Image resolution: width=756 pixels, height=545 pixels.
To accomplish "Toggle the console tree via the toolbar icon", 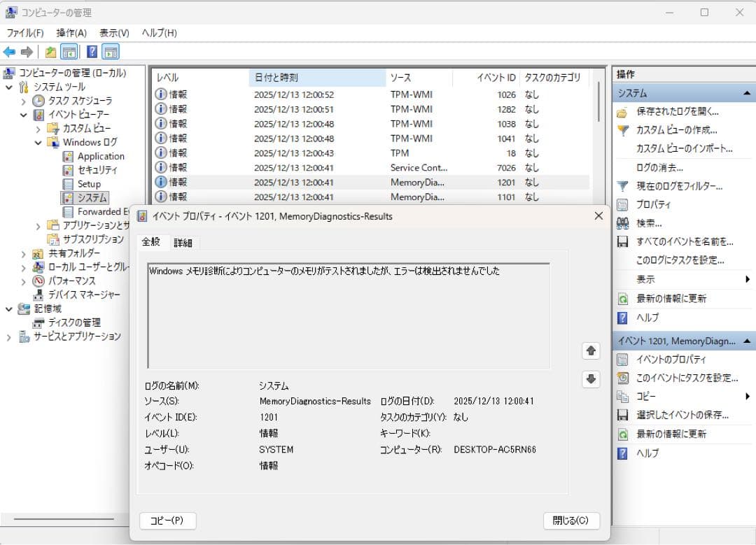I will point(67,51).
